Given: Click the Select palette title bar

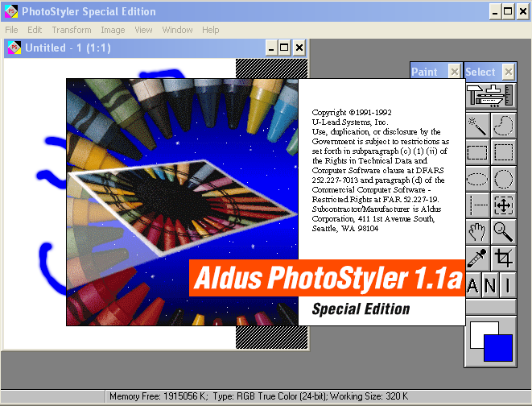Looking at the screenshot, I should [483, 72].
